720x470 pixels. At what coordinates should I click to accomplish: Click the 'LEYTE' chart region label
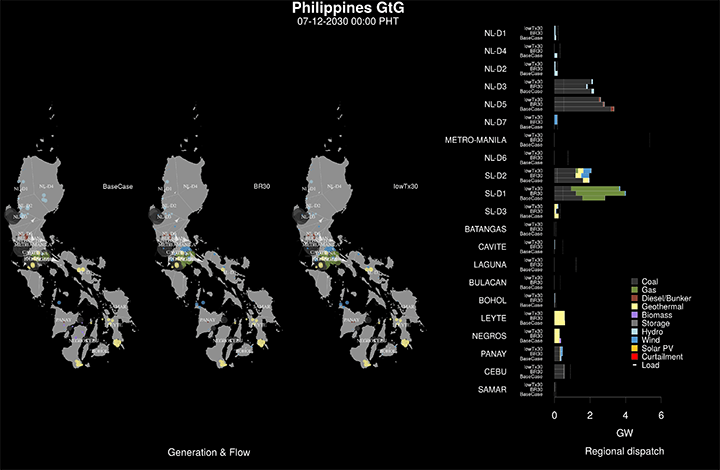[x=493, y=318]
